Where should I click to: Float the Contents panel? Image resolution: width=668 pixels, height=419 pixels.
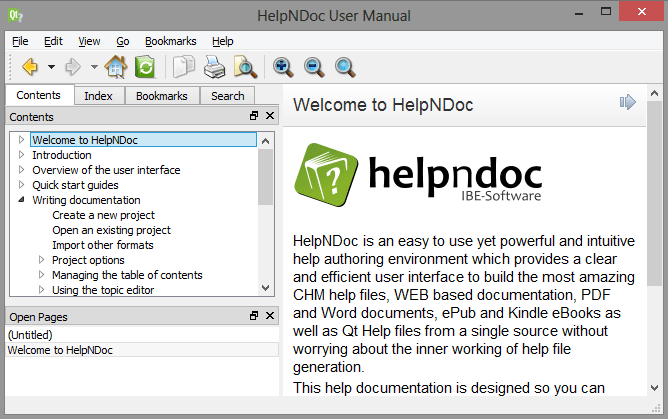coord(254,116)
